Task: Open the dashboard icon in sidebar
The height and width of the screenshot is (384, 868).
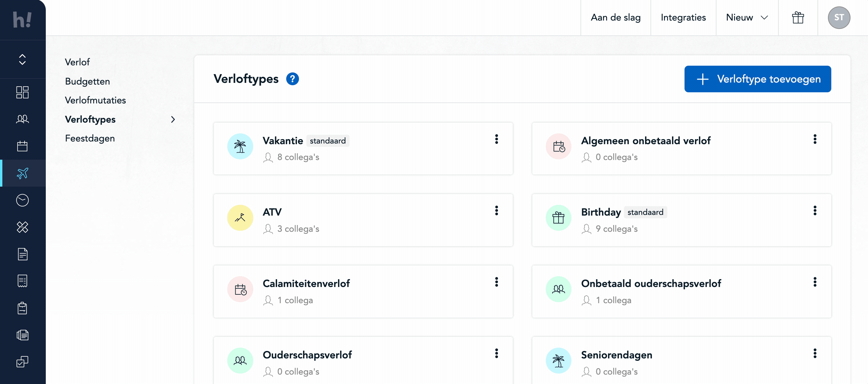Action: point(22,92)
